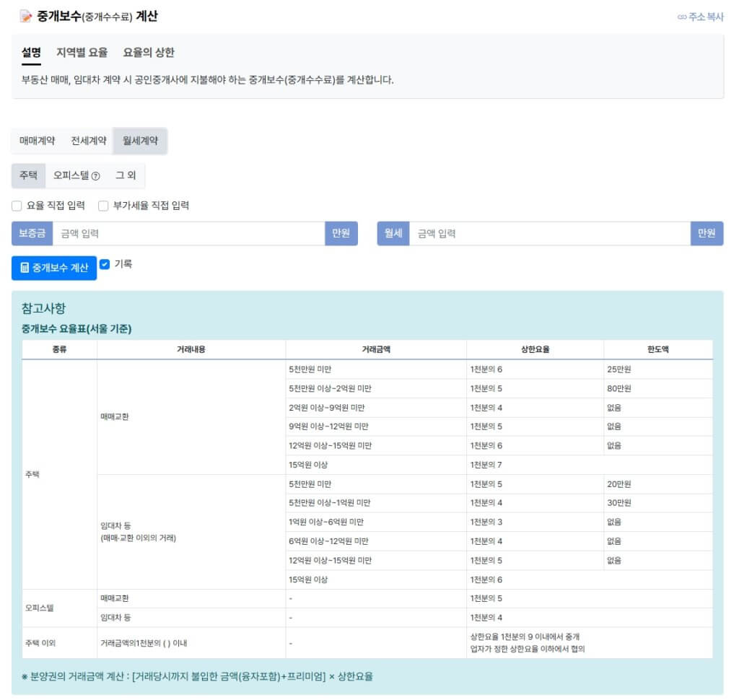Click the 보증금 amount input field
The width and height of the screenshot is (739, 700).
pyautogui.click(x=188, y=233)
